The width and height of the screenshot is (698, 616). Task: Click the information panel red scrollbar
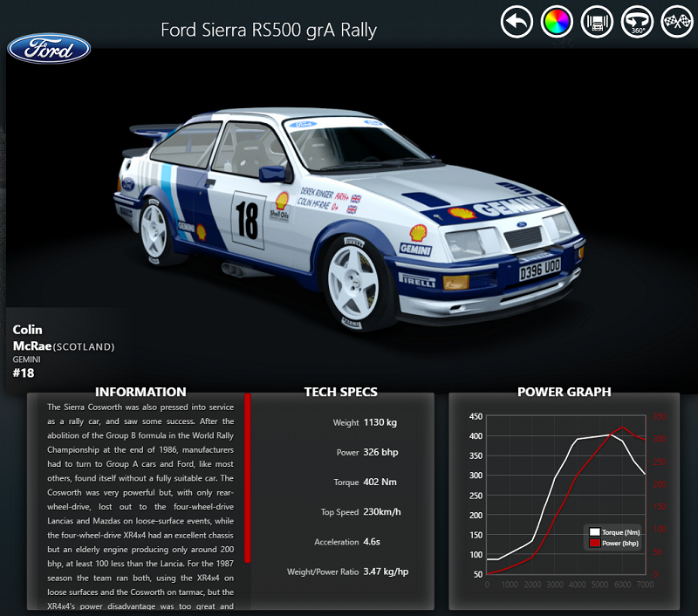pyautogui.click(x=248, y=477)
